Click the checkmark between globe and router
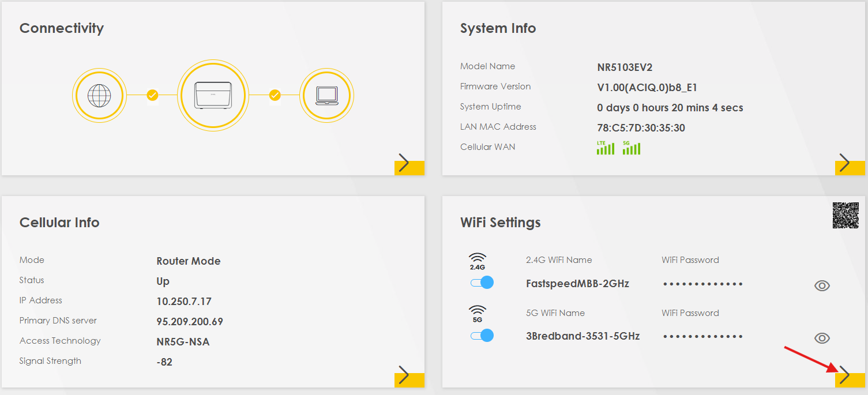868x395 pixels. [152, 95]
